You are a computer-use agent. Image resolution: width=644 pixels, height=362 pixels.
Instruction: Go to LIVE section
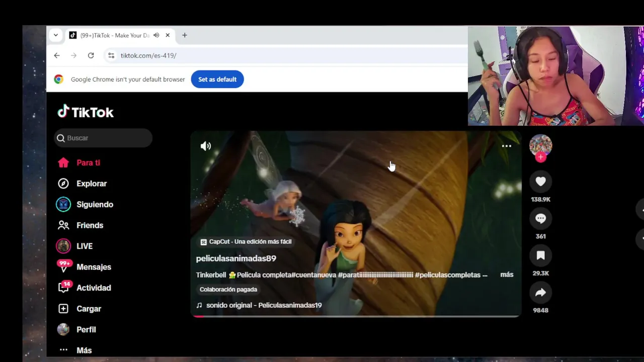coord(84,246)
